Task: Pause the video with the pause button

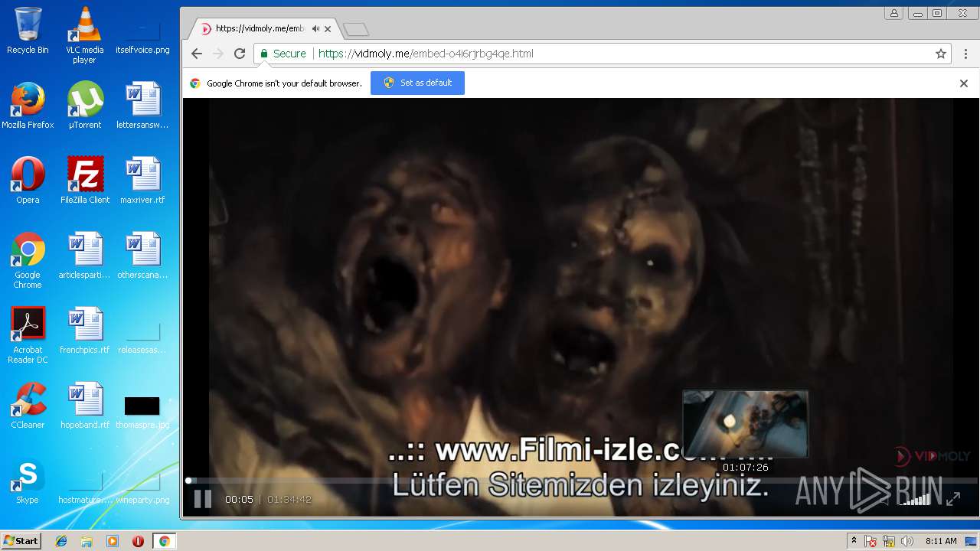Action: [x=202, y=499]
